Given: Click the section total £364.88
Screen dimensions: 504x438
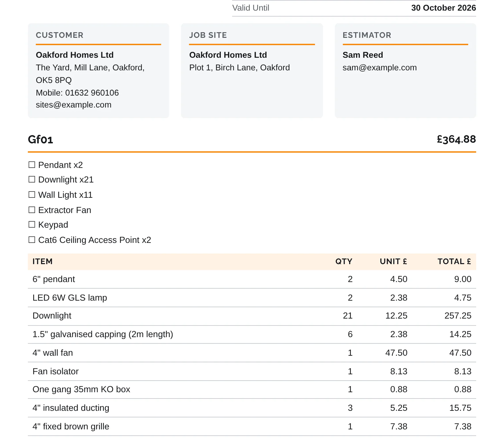Looking at the screenshot, I should (456, 139).
